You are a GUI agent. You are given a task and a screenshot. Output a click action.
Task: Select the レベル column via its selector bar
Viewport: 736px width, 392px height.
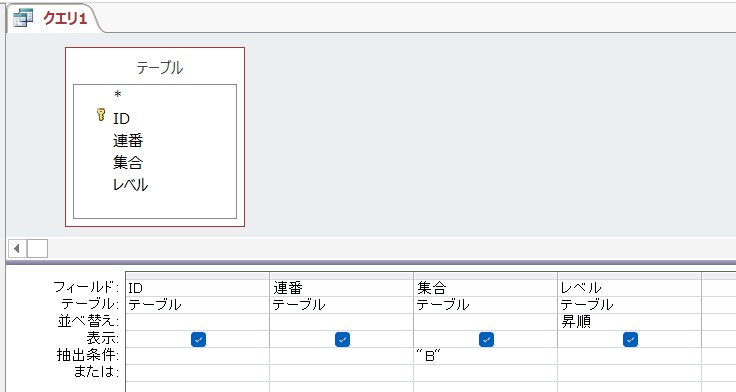point(629,276)
